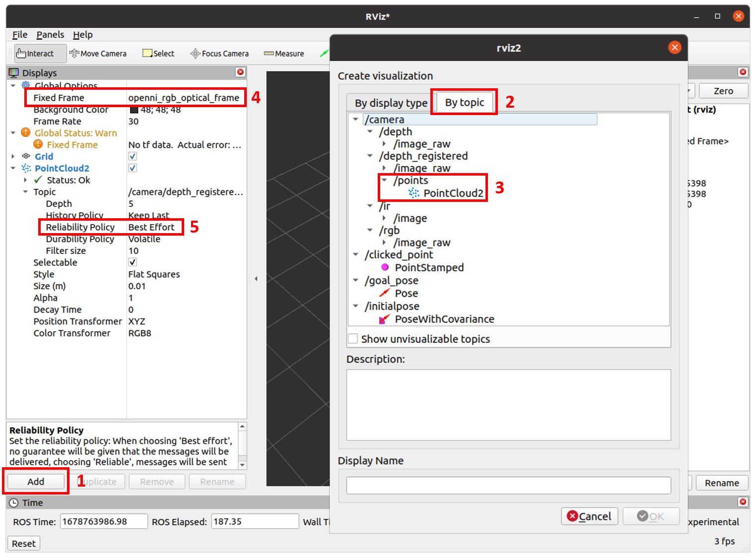This screenshot has height=558, width=756.
Task: Click the Grid display icon
Action: [x=26, y=156]
